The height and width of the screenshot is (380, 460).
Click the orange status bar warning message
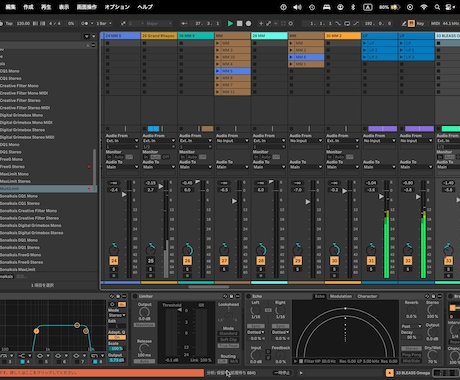point(102,373)
